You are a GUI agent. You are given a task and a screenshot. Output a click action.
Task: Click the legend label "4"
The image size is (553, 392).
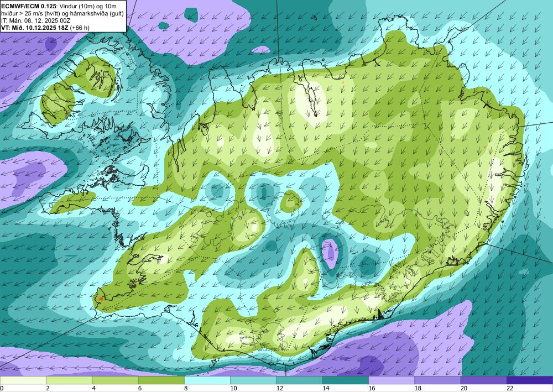[94, 388]
